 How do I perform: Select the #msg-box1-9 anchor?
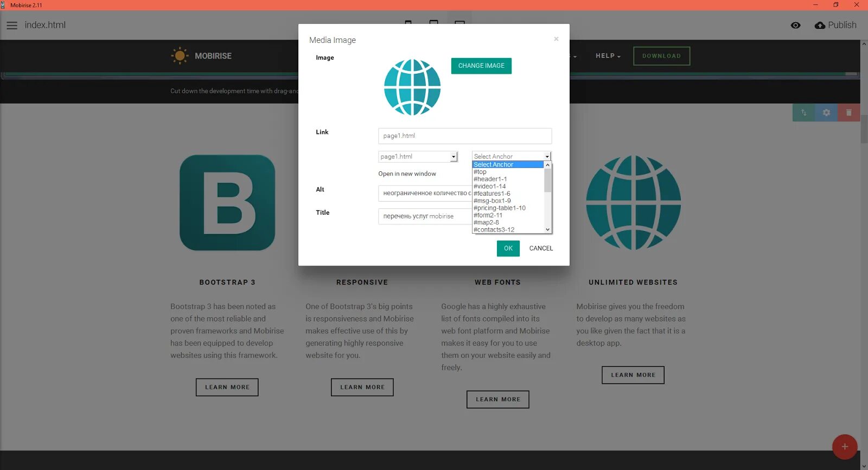pos(508,201)
